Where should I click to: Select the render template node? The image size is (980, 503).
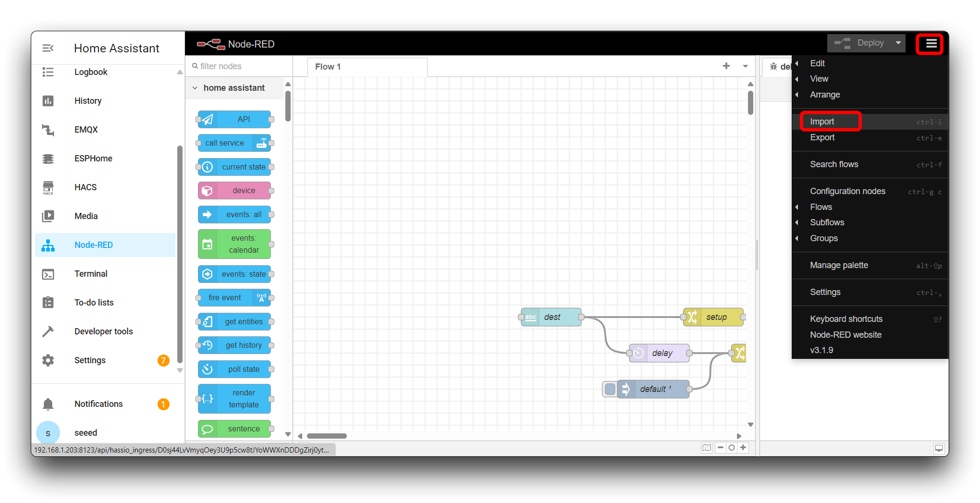coord(234,399)
